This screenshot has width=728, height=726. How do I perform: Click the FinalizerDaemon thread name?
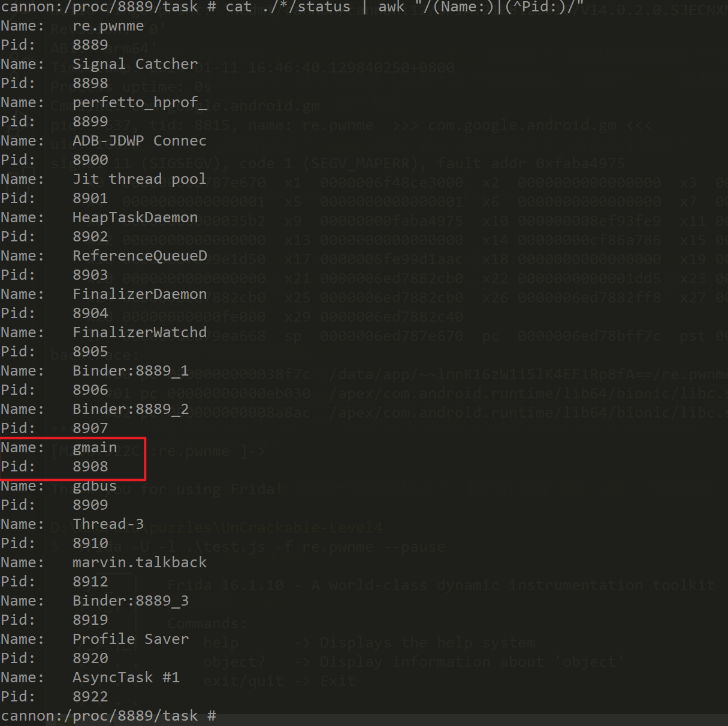[140, 294]
